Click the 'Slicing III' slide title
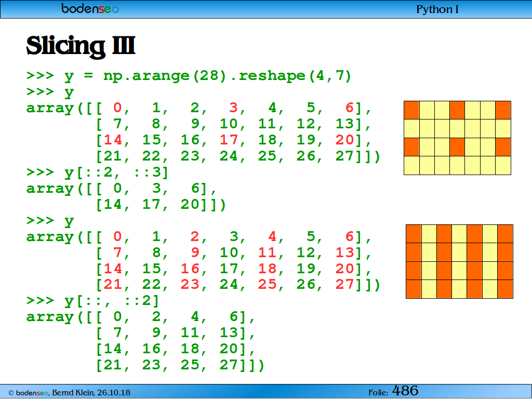Viewport: 532px width, 399px height. 81,46
